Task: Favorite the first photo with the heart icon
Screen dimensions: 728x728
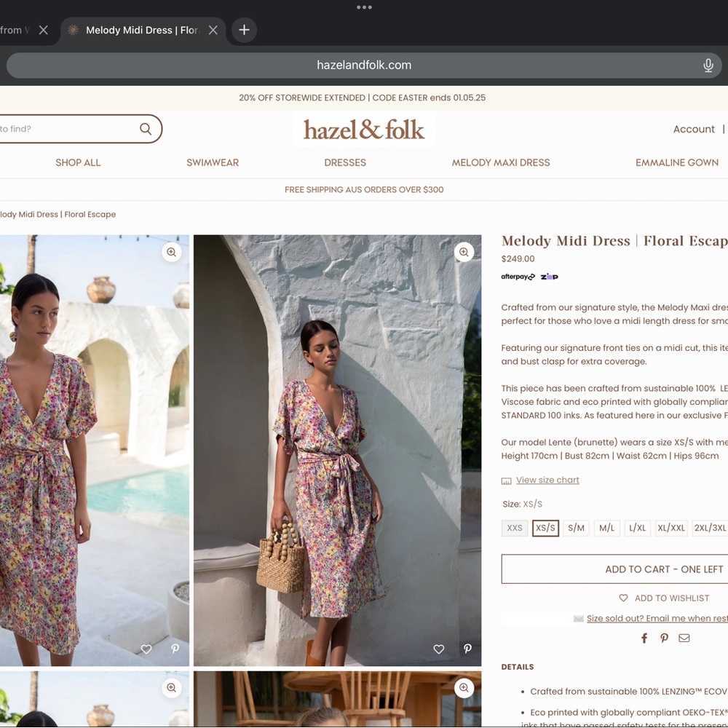Action: [x=146, y=649]
